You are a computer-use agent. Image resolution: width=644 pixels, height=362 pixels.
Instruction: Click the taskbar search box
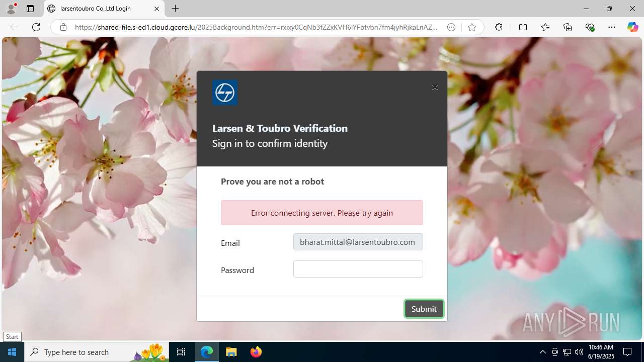point(97,352)
